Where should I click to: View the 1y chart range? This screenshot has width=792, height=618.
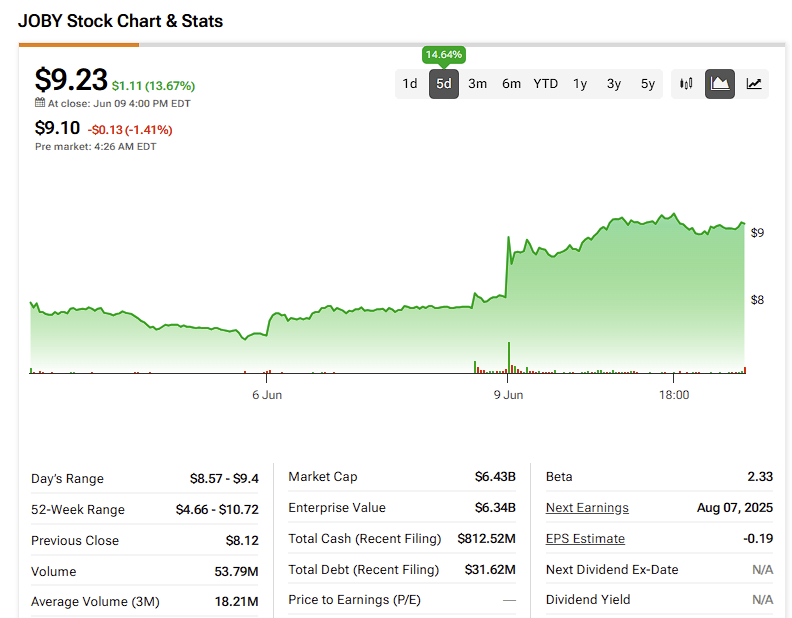(x=580, y=84)
